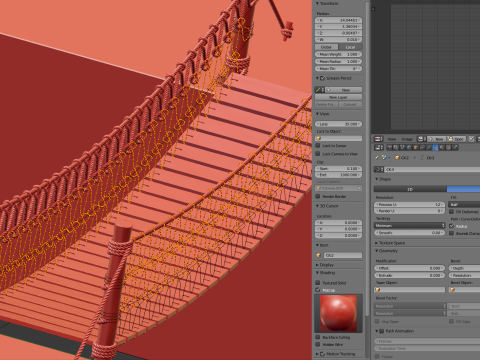Viewport: 480px width, 360px height.
Task: Collapse the Shape panel
Action: pyautogui.click(x=377, y=179)
